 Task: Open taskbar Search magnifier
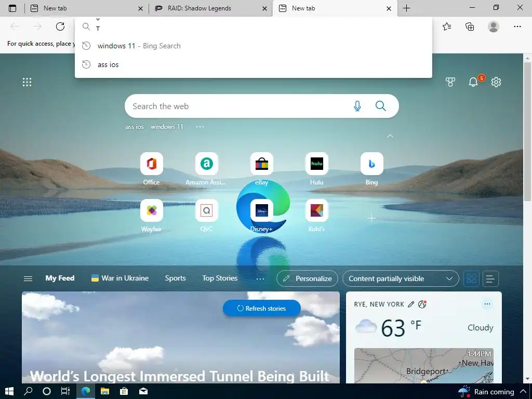[x=28, y=391]
